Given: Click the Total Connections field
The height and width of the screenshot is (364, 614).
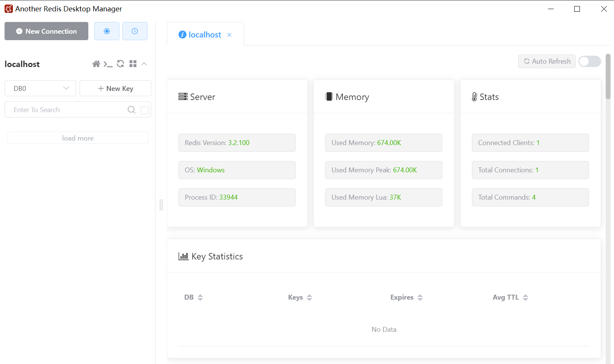Looking at the screenshot, I should (x=530, y=170).
